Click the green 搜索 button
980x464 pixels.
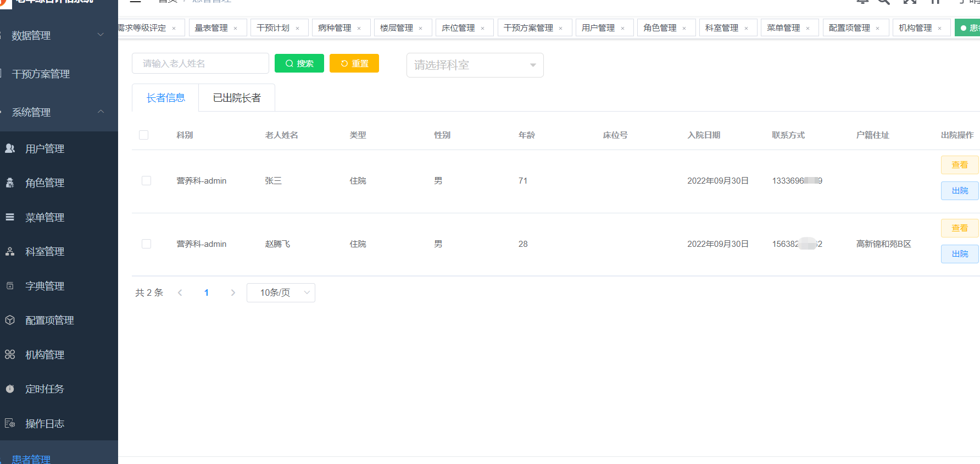coord(299,63)
